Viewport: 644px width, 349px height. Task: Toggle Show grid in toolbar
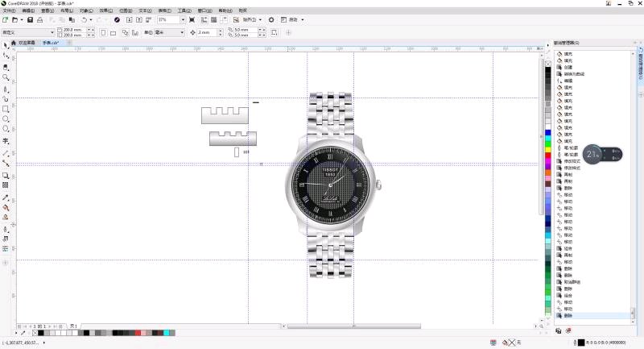click(214, 19)
